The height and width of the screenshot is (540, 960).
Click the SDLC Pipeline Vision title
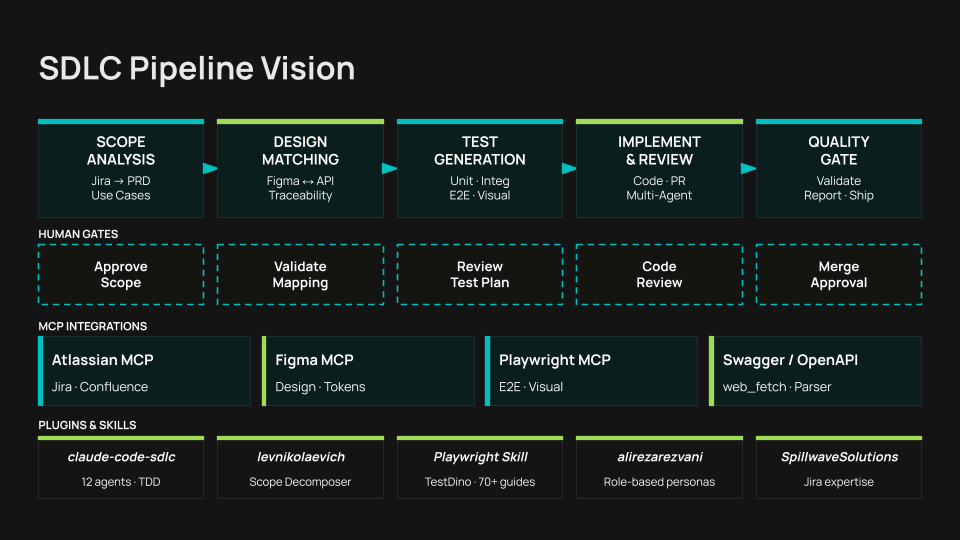click(x=197, y=68)
